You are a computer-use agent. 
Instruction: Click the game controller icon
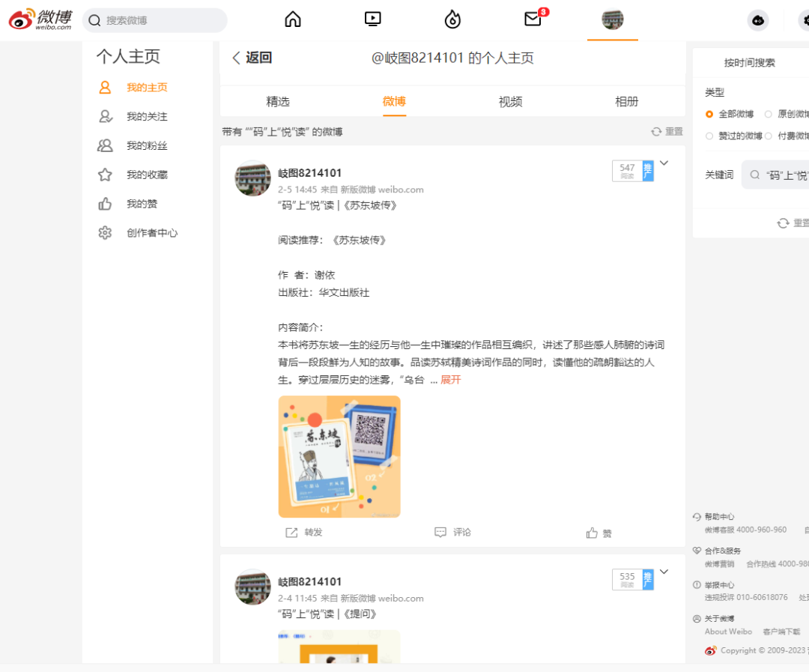758,20
